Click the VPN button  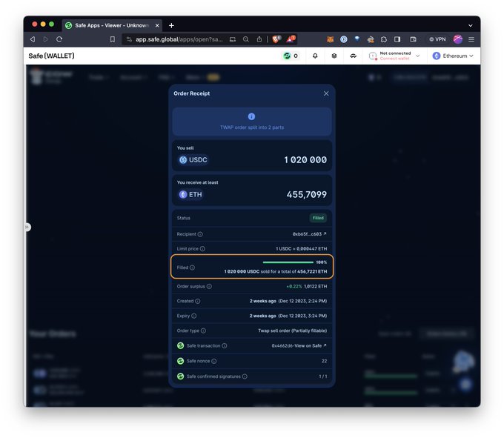438,39
